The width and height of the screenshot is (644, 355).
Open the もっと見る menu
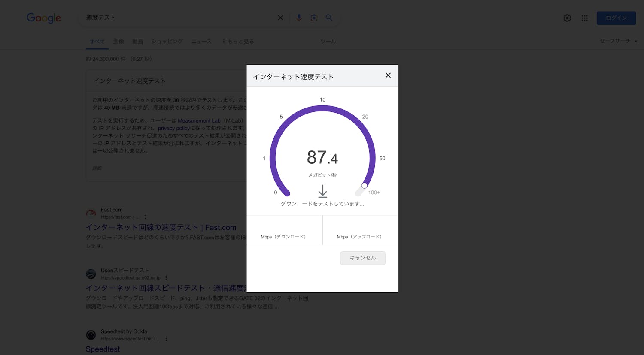(x=238, y=42)
